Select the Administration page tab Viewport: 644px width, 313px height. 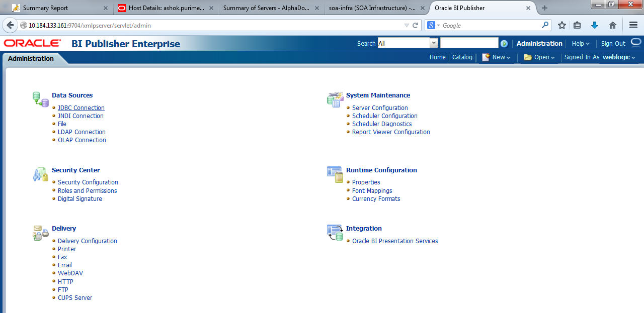31,58
